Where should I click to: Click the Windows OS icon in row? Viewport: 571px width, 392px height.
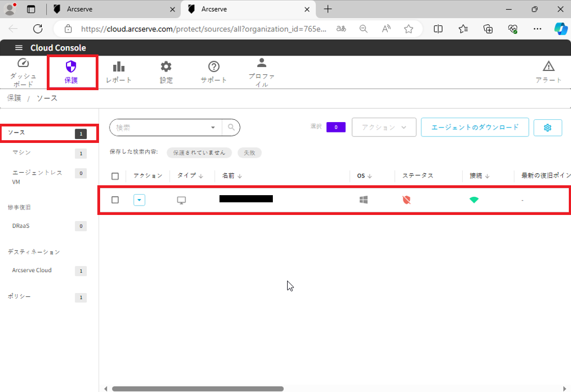(364, 200)
